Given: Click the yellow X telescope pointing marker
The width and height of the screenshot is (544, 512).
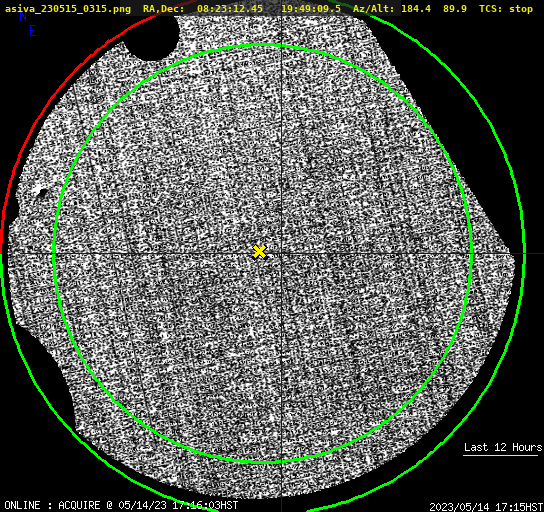Looking at the screenshot, I should 259,252.
